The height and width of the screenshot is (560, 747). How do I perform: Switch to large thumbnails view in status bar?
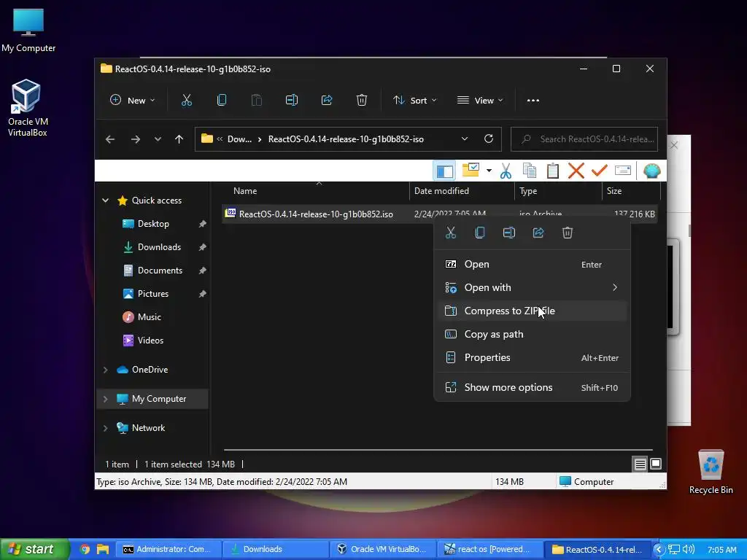656,464
